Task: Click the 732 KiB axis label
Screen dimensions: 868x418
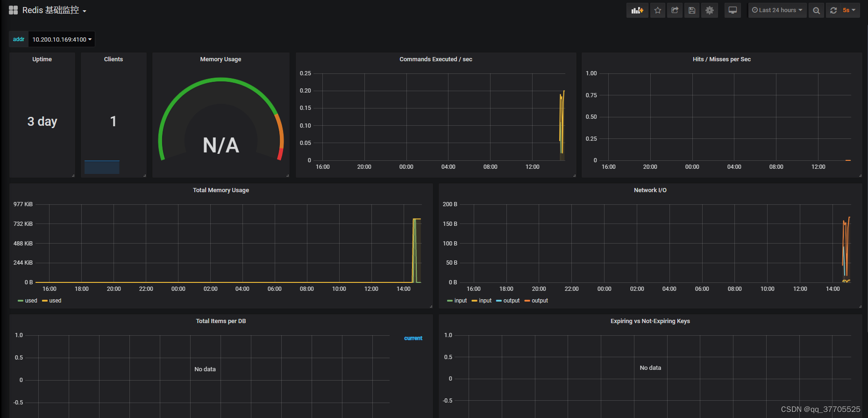Action: pos(23,224)
